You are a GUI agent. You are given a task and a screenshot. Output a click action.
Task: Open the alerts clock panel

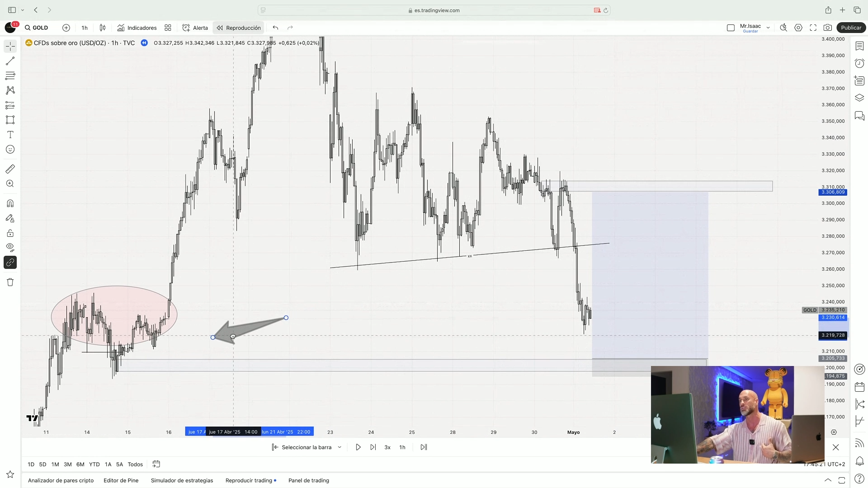[859, 63]
